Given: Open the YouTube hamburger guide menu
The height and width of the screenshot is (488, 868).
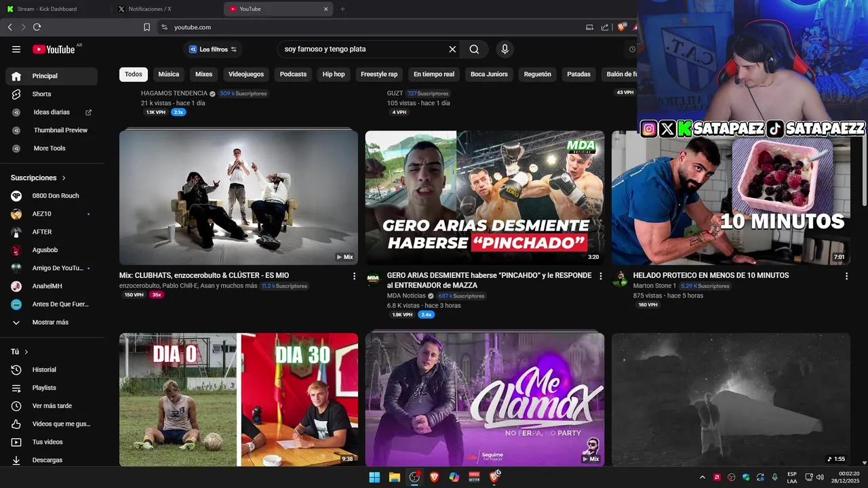Looking at the screenshot, I should 16,49.
